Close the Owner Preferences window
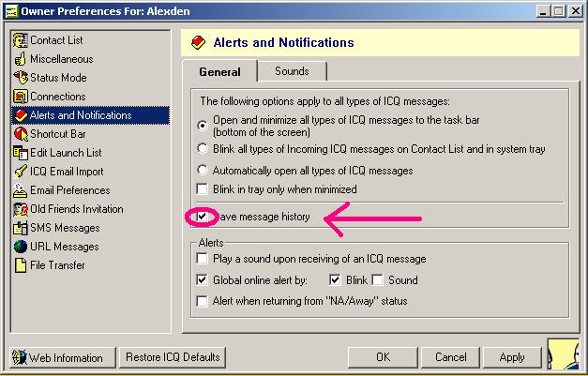Image resolution: width=588 pixels, height=376 pixels. pos(575,11)
